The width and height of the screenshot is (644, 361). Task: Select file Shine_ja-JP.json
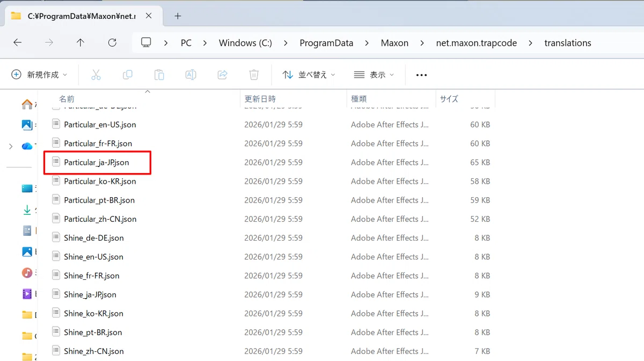coord(90,294)
